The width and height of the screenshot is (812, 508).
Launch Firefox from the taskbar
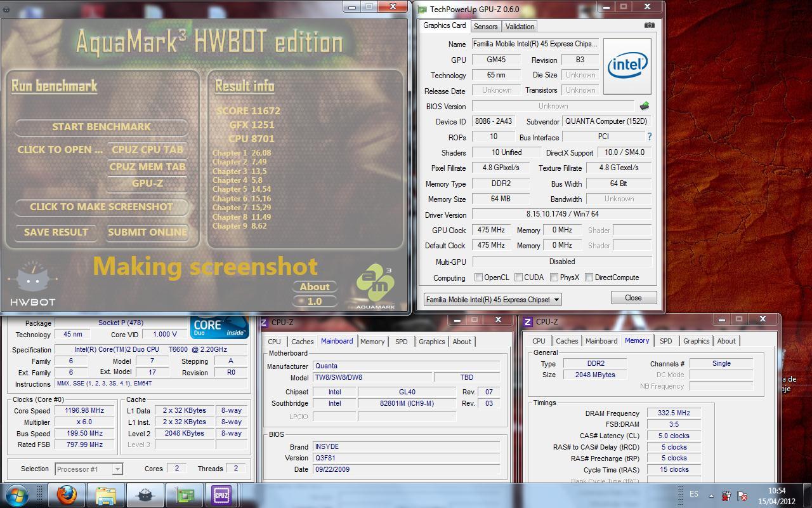point(67,495)
